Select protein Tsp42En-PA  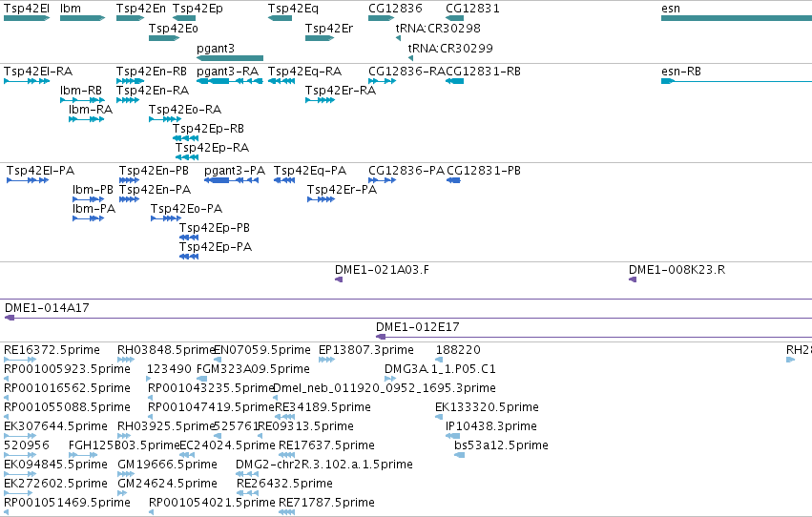[129, 199]
